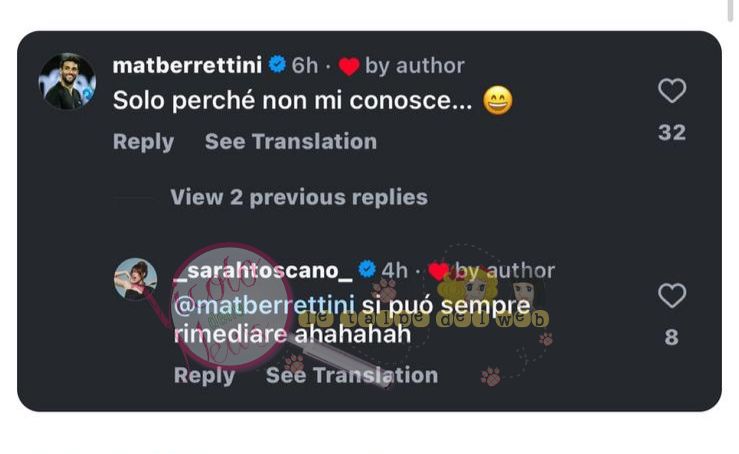Open the _sarahtoscano_ username link
Image resolution: width=739 pixels, height=454 pixels.
[x=263, y=271]
